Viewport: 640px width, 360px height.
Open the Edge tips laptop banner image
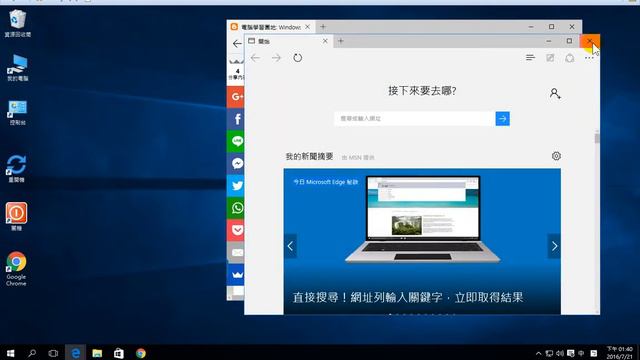point(422,241)
